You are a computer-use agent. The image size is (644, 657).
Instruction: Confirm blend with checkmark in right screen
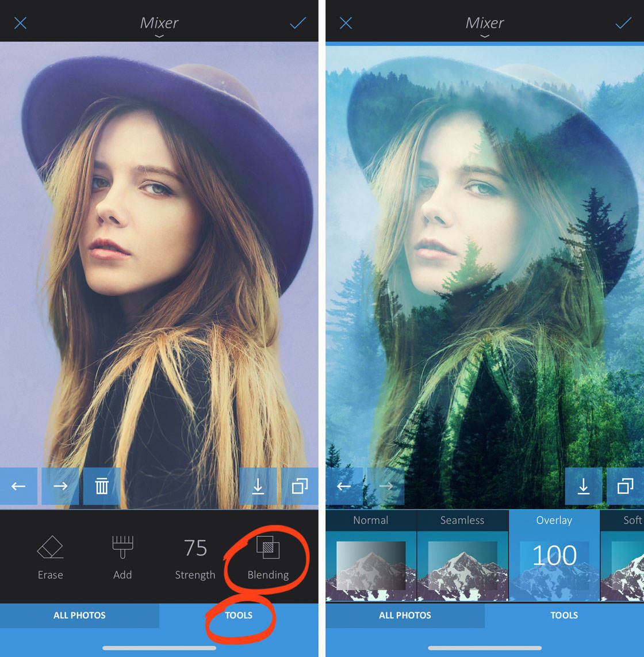(x=623, y=23)
